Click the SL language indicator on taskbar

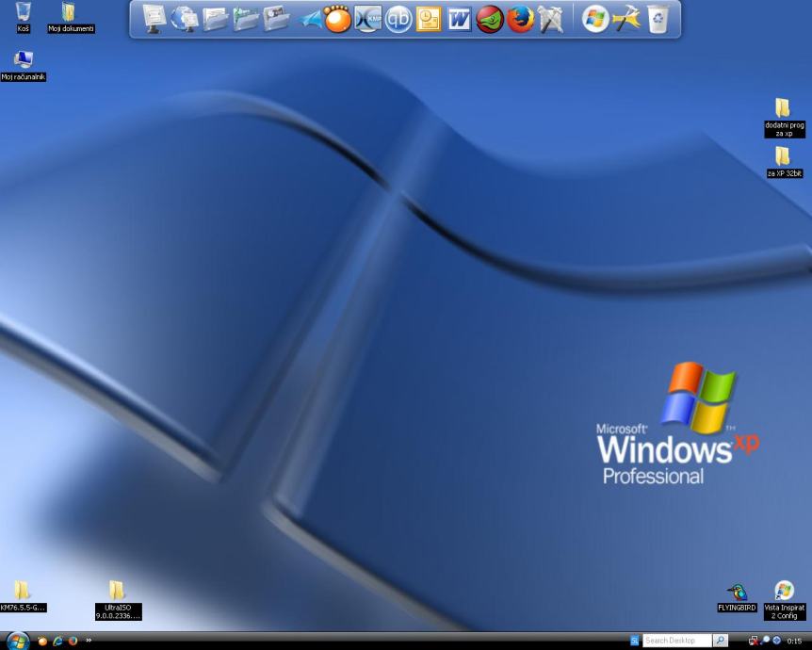point(634,641)
